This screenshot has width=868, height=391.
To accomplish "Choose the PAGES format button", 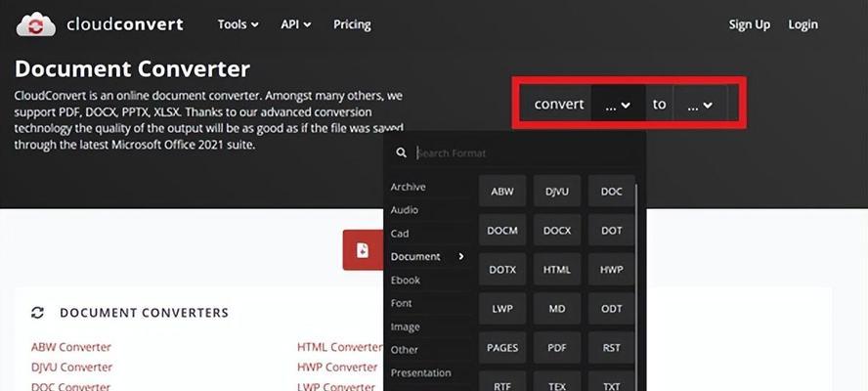I will 502,348.
